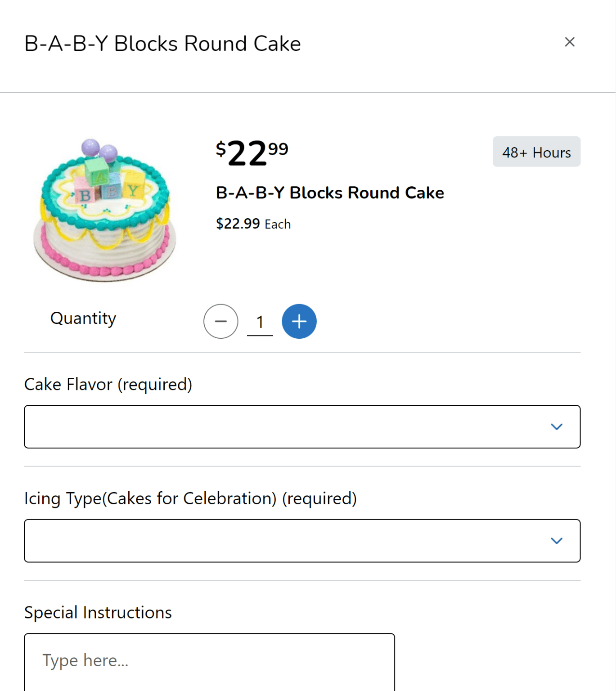Click the $22.99 Each unit price

coord(253,224)
